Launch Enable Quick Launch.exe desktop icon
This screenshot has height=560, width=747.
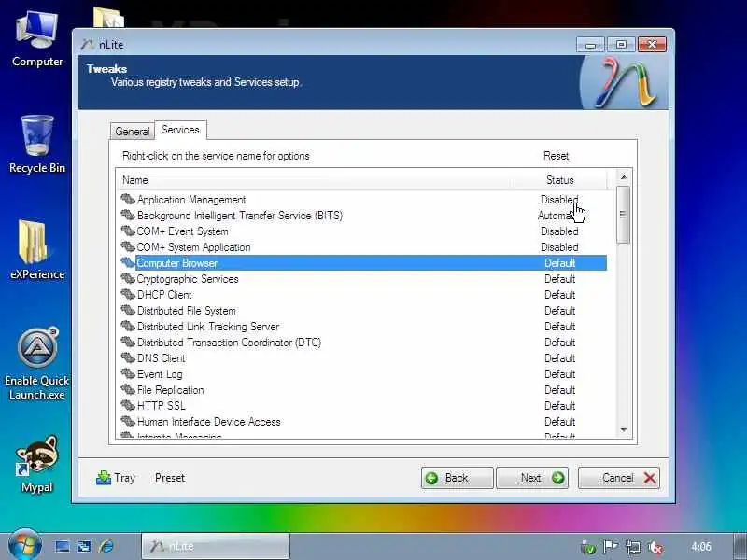[x=37, y=364]
